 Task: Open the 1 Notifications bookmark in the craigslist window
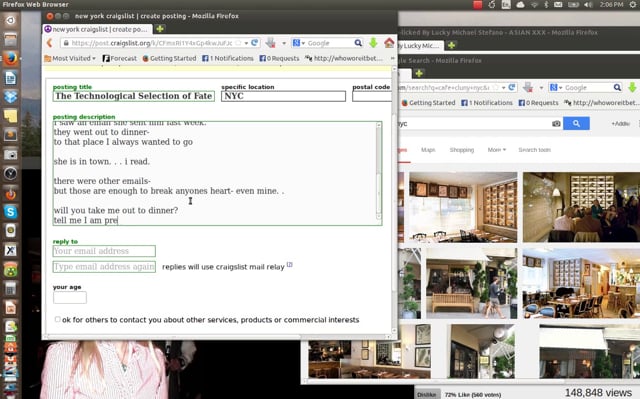228,58
